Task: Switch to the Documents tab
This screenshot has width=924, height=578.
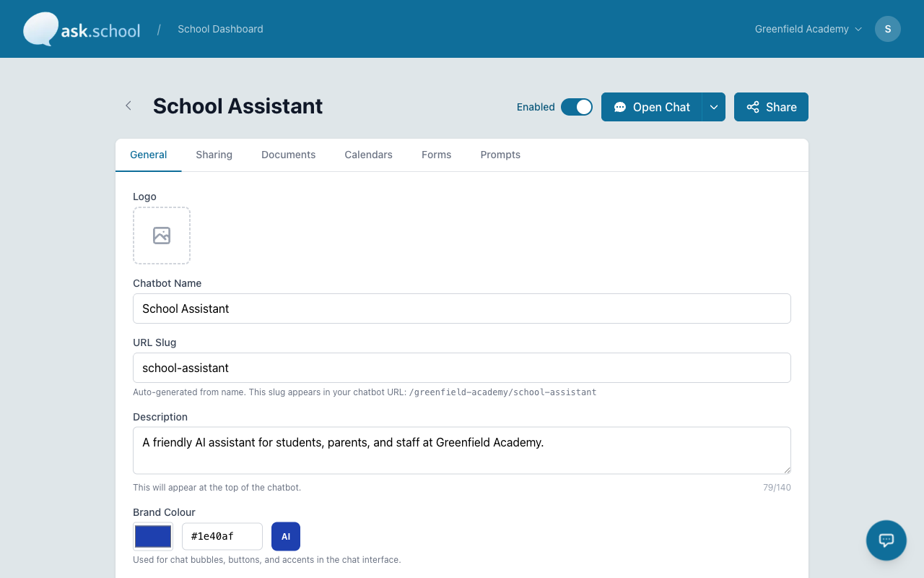Action: pos(288,155)
